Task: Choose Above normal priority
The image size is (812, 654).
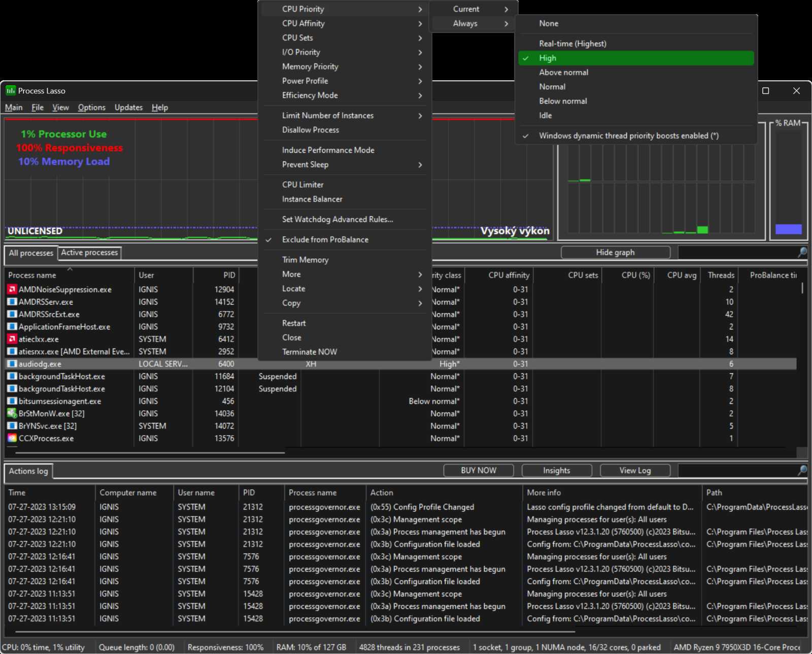Action: [635, 72]
